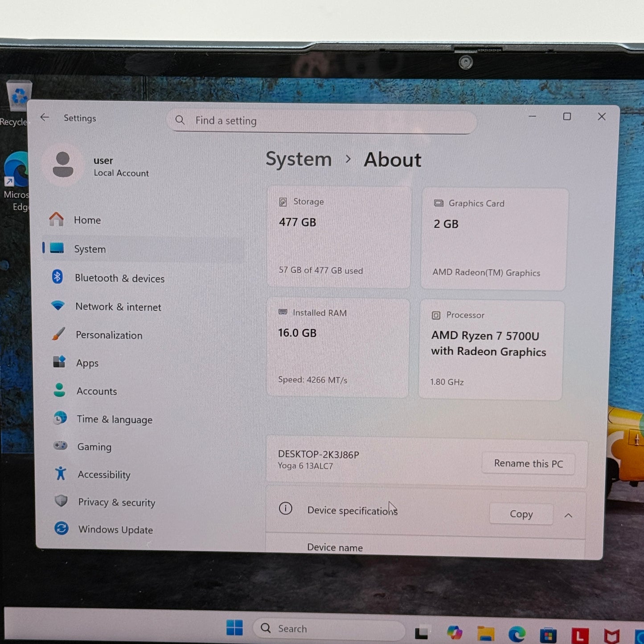Open the Lenovo app on taskbar
Viewport: 644px width, 644px height.
click(580, 635)
